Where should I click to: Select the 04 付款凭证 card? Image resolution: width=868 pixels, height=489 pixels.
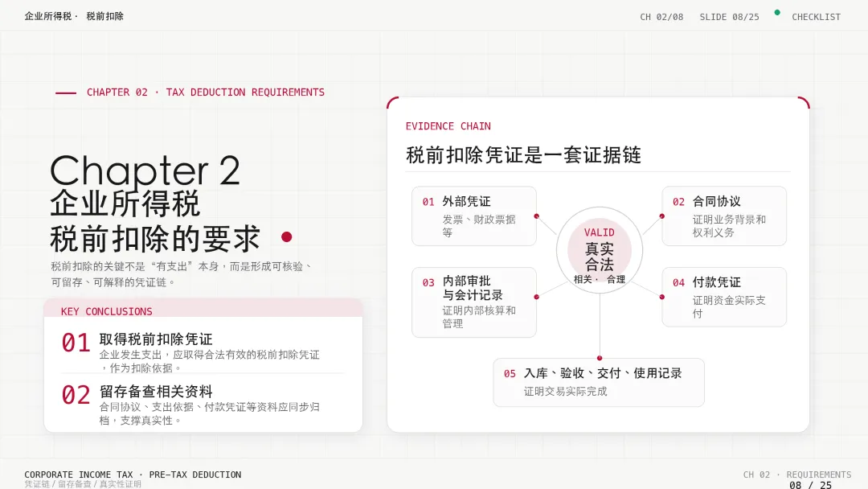[x=724, y=297]
